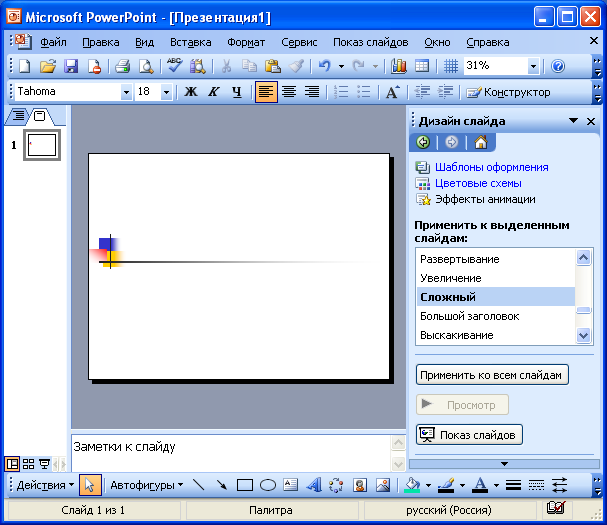Open the Показ слайдов menu
607x525 pixels.
(370, 42)
